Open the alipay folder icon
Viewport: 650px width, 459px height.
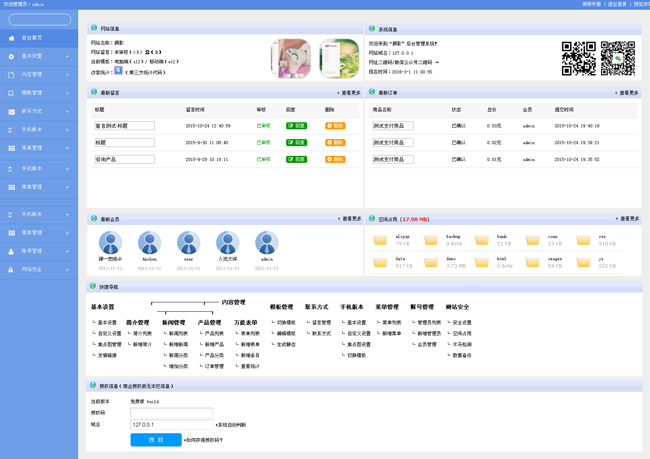coord(380,241)
